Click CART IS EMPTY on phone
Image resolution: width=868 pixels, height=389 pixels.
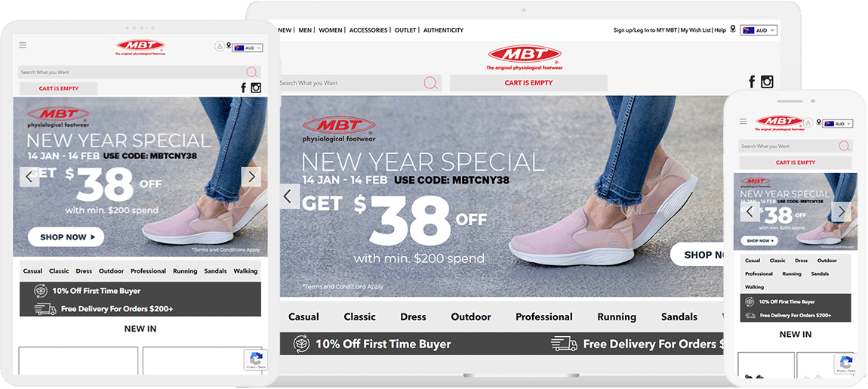(x=796, y=162)
